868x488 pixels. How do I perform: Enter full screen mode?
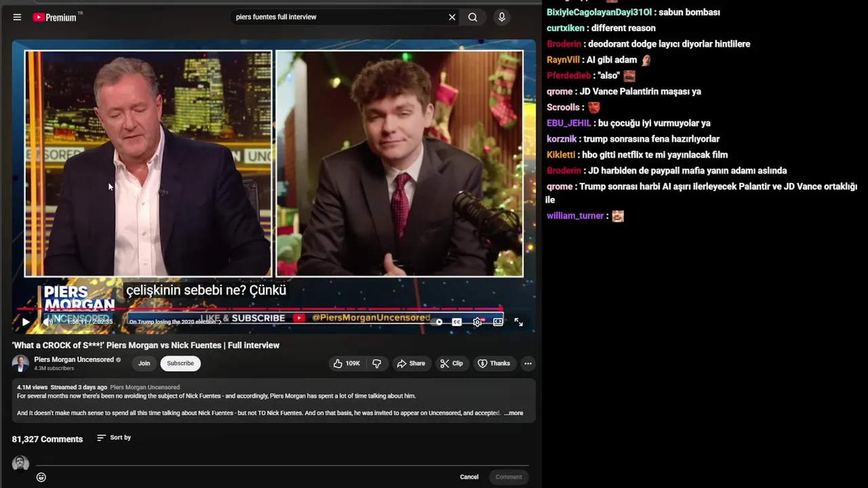click(x=519, y=322)
